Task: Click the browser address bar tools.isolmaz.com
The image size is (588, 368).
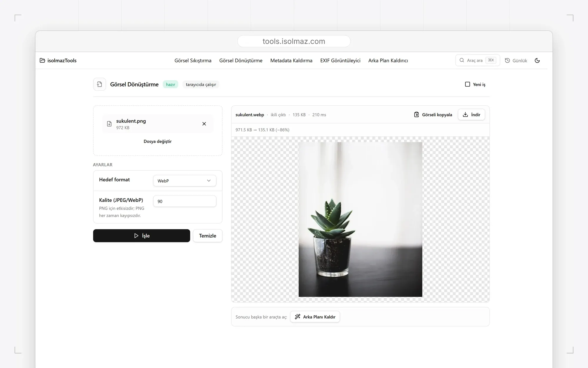Action: coord(294,41)
